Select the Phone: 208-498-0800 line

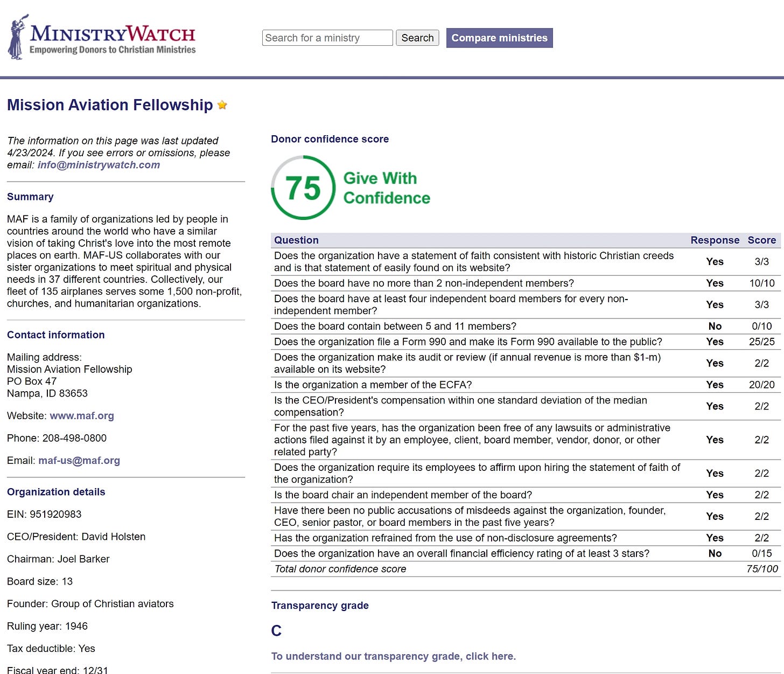click(57, 439)
